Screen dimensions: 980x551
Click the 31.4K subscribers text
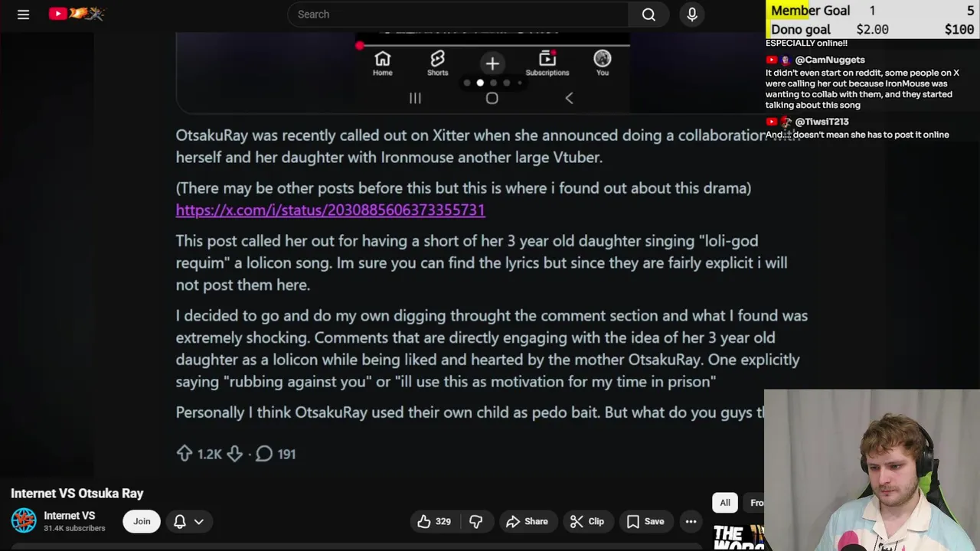tap(74, 528)
